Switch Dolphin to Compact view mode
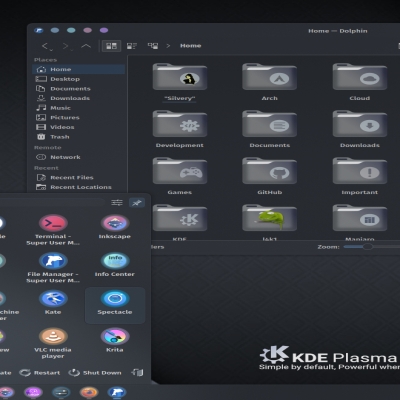 click(x=132, y=46)
